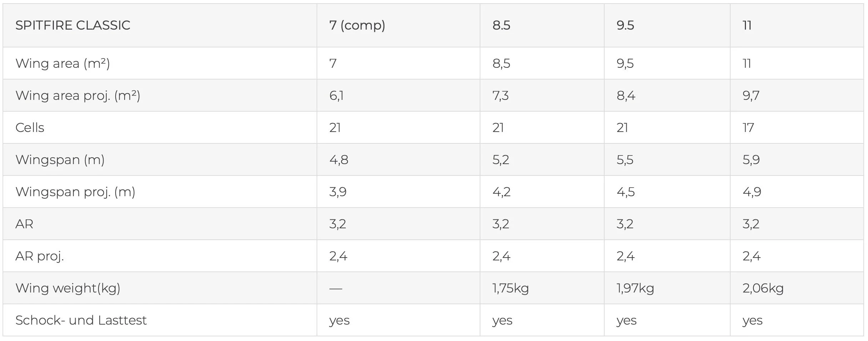
Task: Click the Wingspan proj. (m) row label
Action: tap(75, 192)
